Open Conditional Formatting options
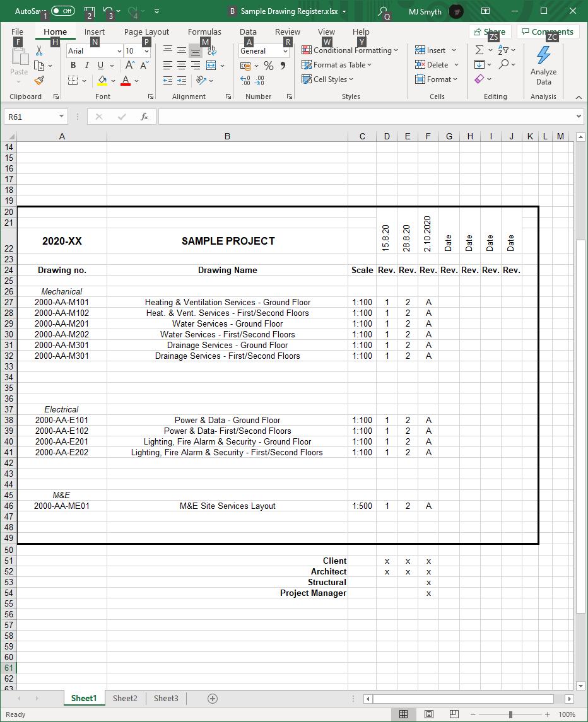588x722 pixels. tap(350, 50)
